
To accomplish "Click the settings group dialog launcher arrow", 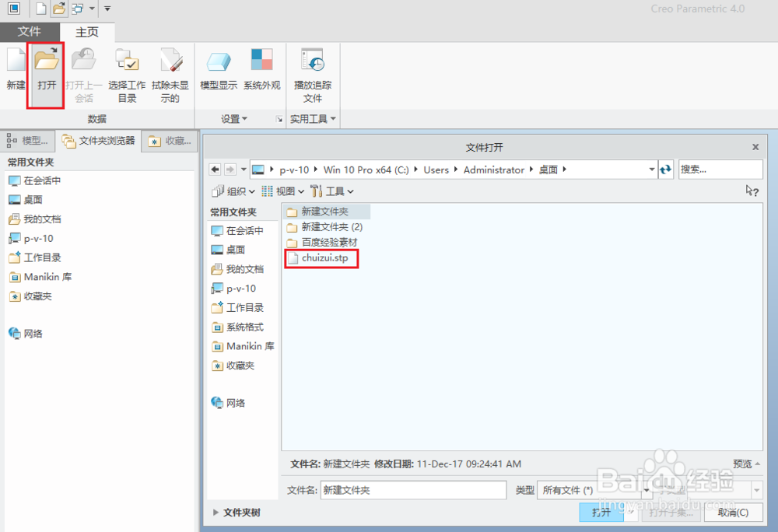I will point(279,119).
